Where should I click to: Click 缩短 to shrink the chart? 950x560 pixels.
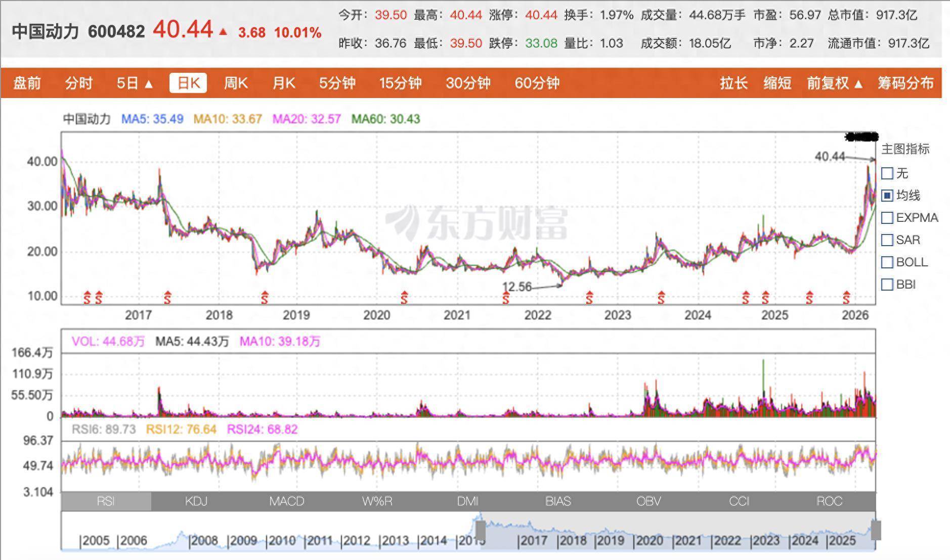[x=777, y=83]
